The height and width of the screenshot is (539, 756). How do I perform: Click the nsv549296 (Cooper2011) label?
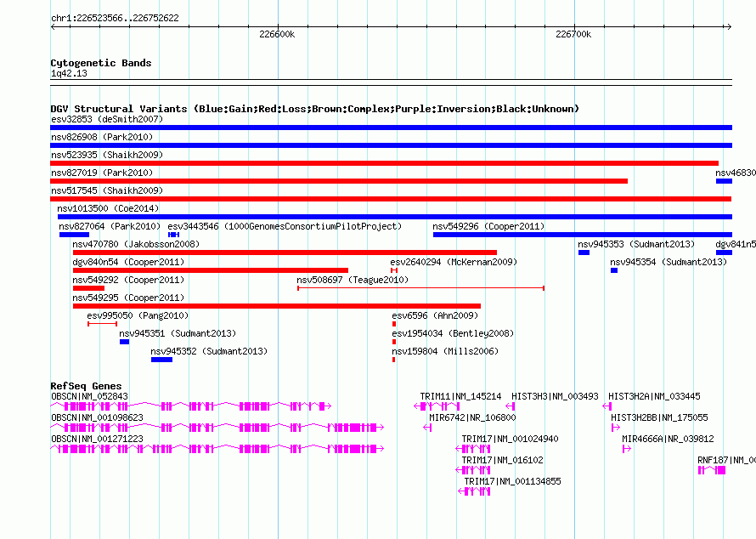pyautogui.click(x=488, y=226)
